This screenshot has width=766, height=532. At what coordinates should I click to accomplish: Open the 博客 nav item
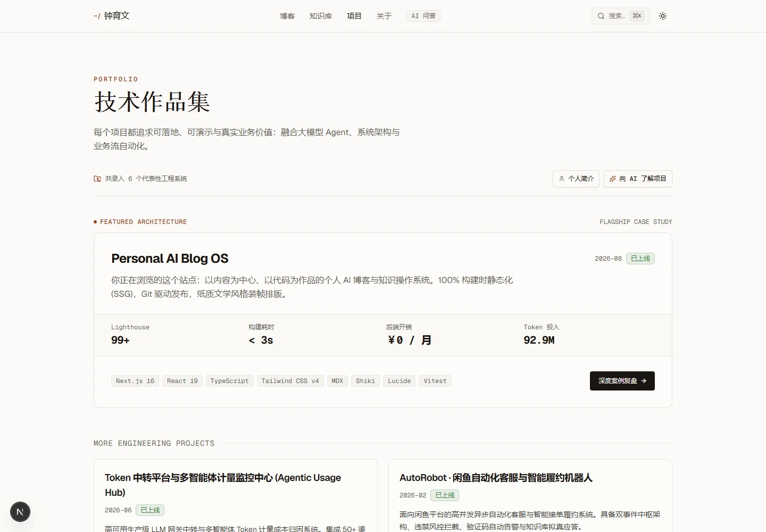[287, 16]
